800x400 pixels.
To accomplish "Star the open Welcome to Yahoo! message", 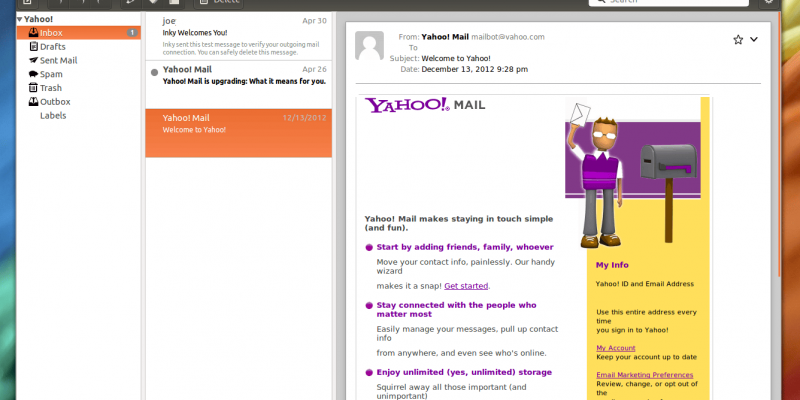I will [738, 40].
